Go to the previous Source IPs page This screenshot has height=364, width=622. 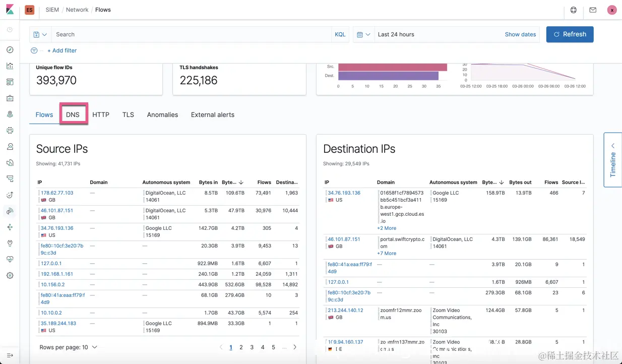221,347
